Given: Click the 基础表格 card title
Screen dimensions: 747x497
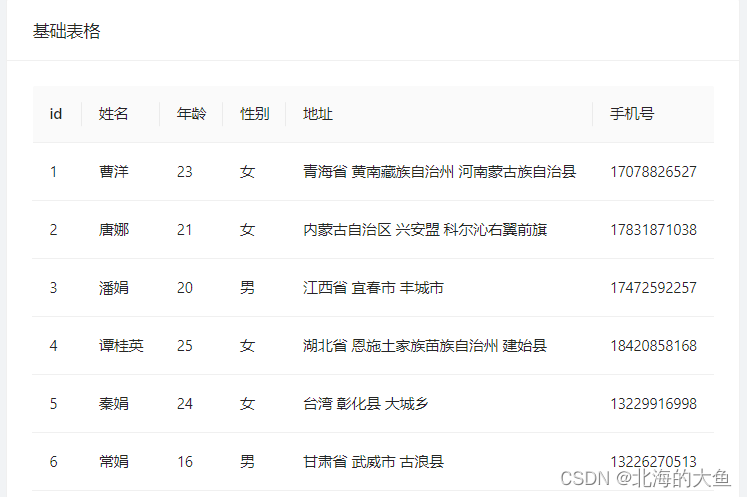Looking at the screenshot, I should click(66, 31).
